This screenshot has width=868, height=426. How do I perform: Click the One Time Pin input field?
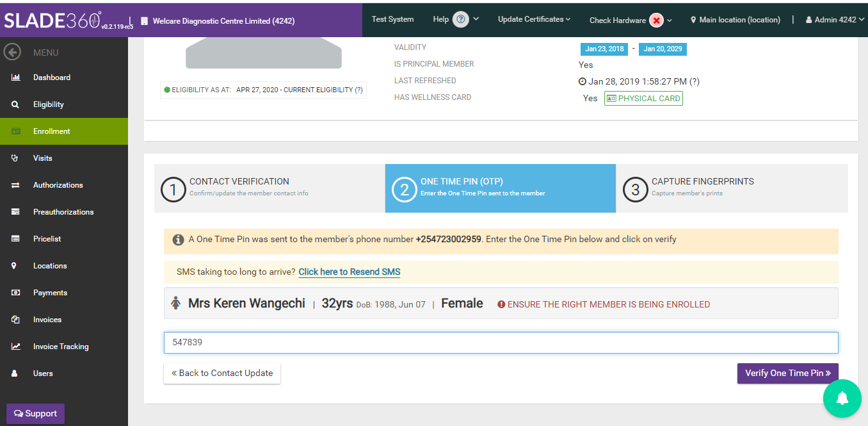click(x=501, y=343)
